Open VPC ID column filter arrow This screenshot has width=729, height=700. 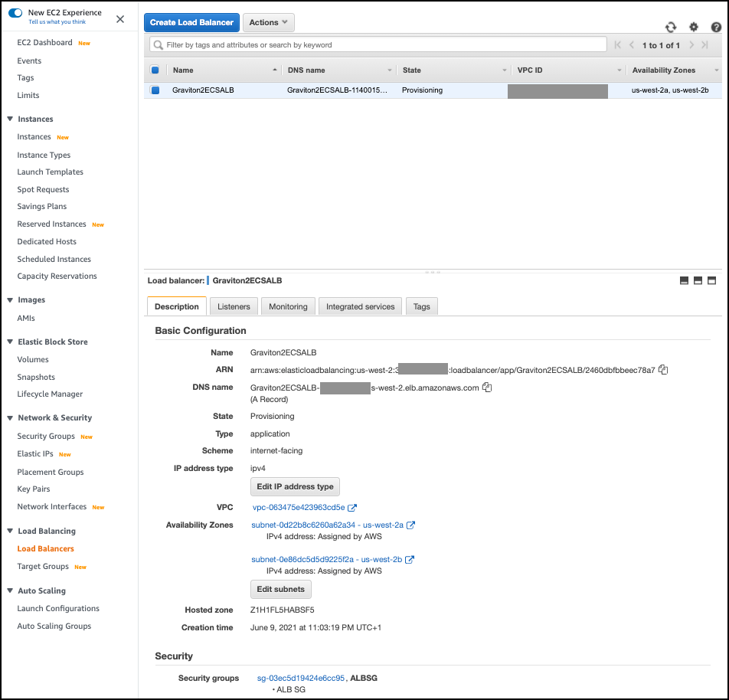coord(619,70)
